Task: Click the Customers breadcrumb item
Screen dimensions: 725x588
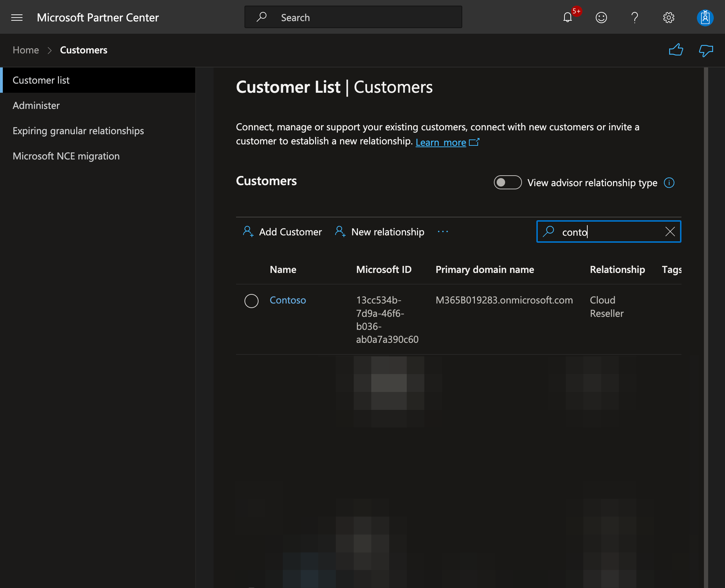Action: pyautogui.click(x=84, y=50)
